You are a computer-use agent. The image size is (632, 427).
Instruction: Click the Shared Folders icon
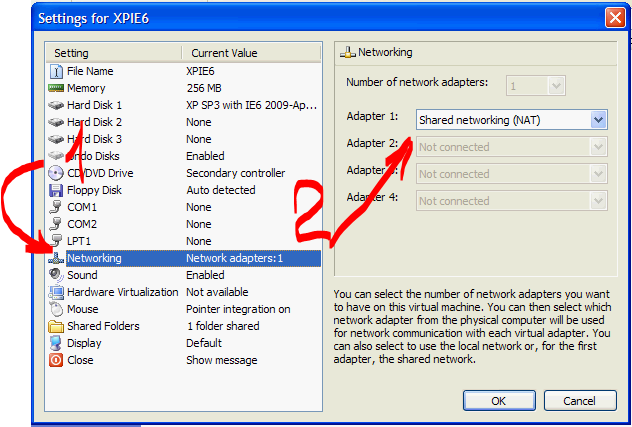tap(56, 326)
